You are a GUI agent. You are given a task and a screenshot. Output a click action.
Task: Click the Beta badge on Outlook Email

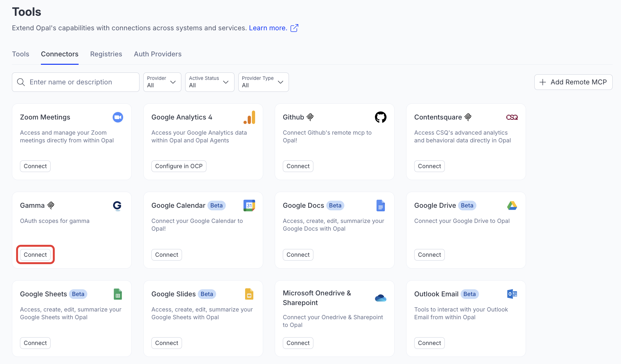click(470, 294)
